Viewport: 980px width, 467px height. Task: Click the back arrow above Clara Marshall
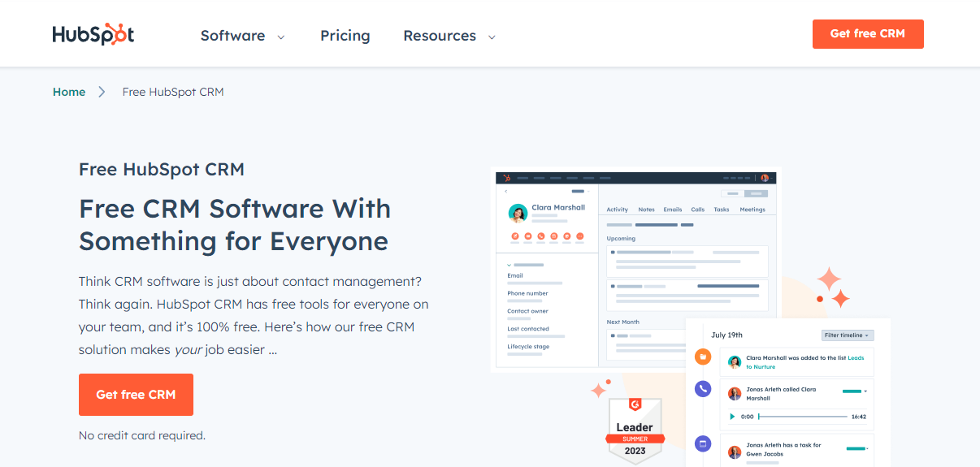tap(506, 191)
